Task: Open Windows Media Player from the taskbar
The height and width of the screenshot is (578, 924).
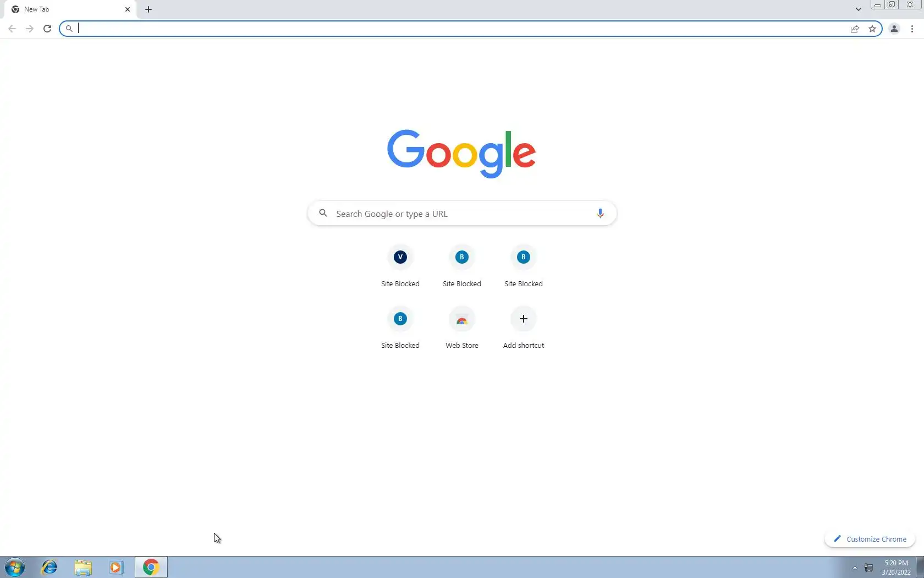Action: pos(117,567)
